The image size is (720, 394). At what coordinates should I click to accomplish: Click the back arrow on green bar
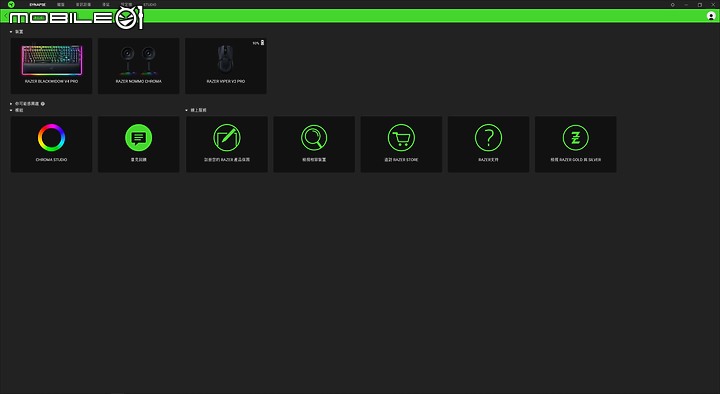click(5, 16)
